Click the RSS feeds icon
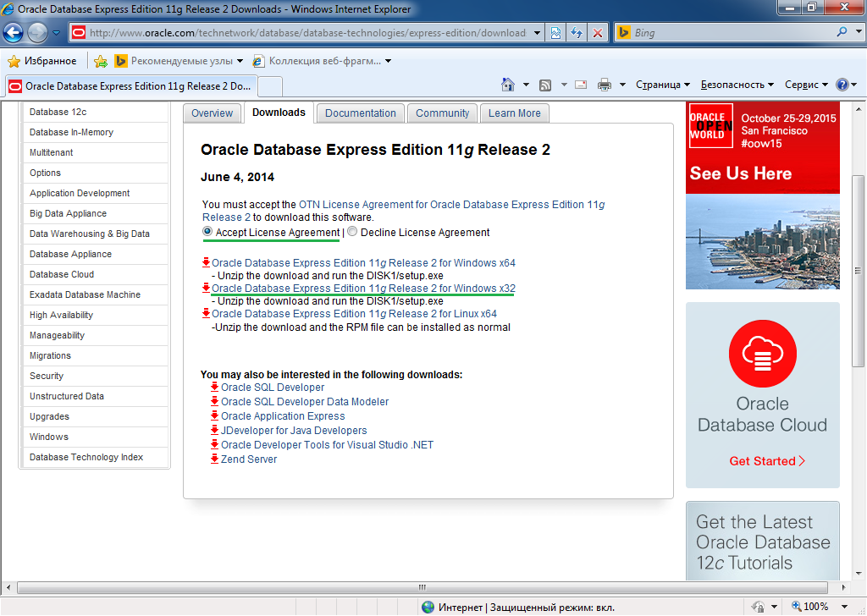Viewport: 867px width, 616px height. pos(545,85)
